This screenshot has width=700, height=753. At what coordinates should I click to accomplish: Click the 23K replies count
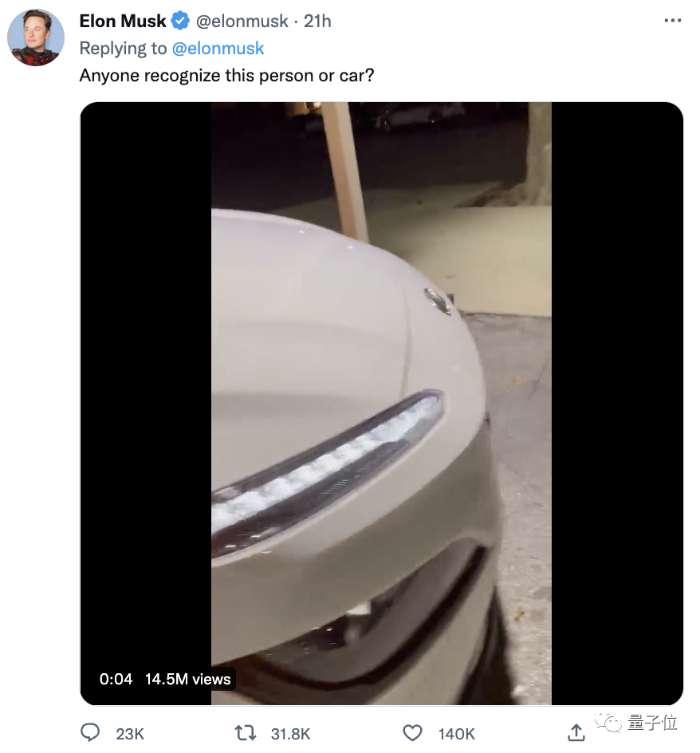[130, 734]
